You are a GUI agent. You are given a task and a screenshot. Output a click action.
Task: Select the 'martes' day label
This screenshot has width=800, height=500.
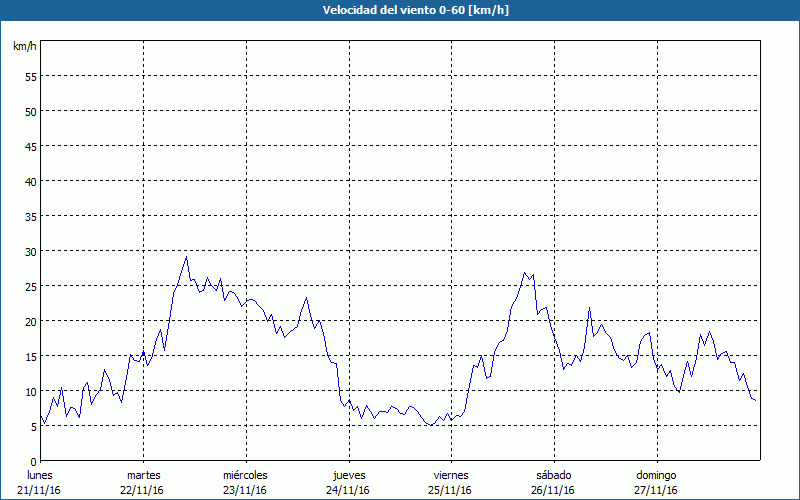143,475
